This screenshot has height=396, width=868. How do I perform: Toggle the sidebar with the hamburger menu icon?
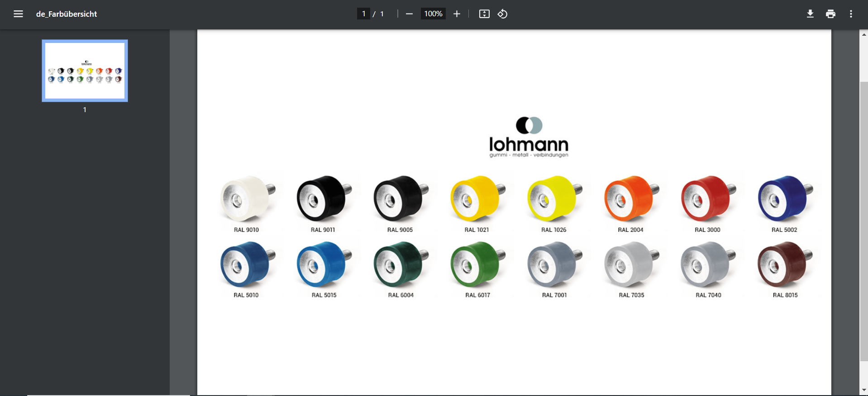point(18,14)
